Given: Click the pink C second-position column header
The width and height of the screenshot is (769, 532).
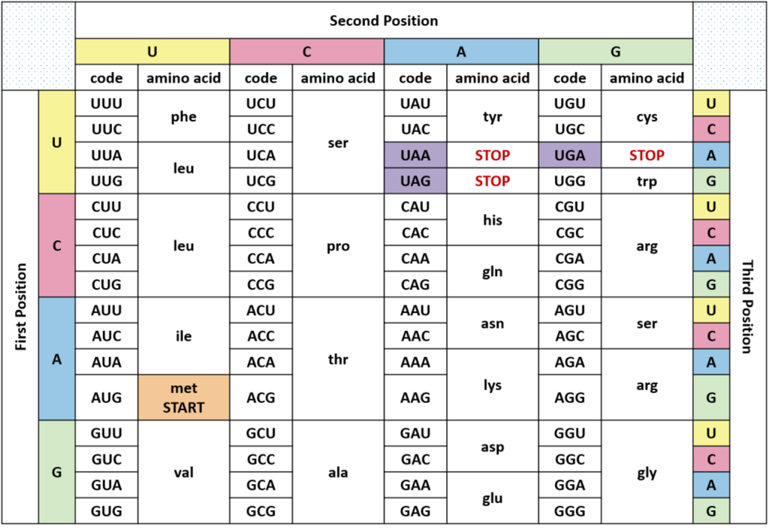Looking at the screenshot, I should (x=306, y=52).
